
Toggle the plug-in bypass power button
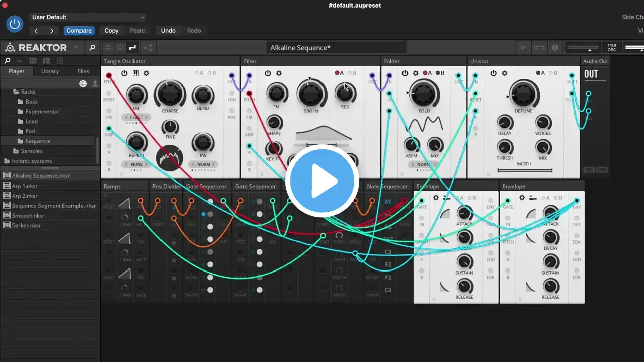tap(15, 24)
